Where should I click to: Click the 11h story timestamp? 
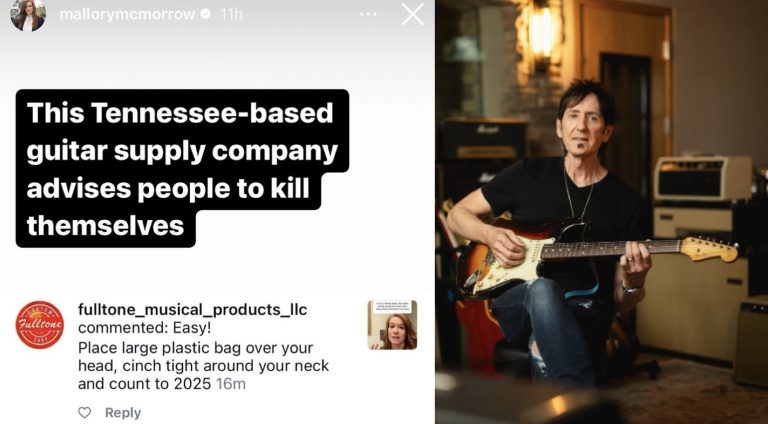pos(232,15)
